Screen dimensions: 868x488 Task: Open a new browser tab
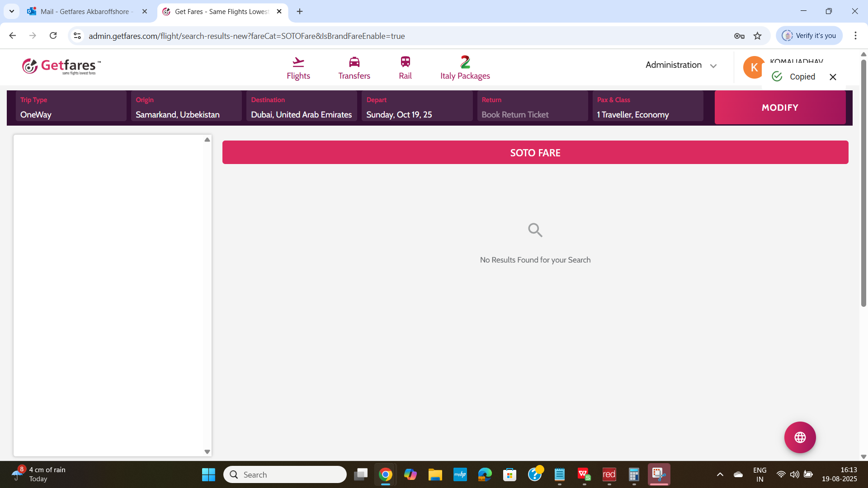pos(300,12)
